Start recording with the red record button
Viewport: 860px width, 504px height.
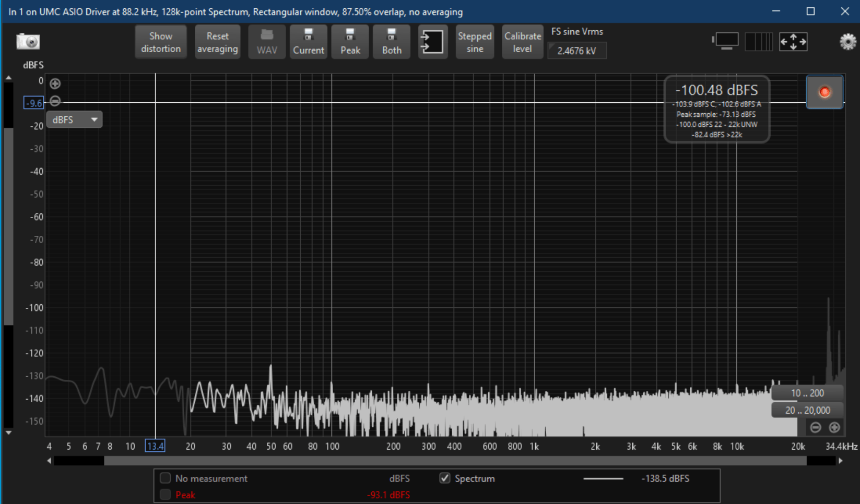pyautogui.click(x=824, y=92)
